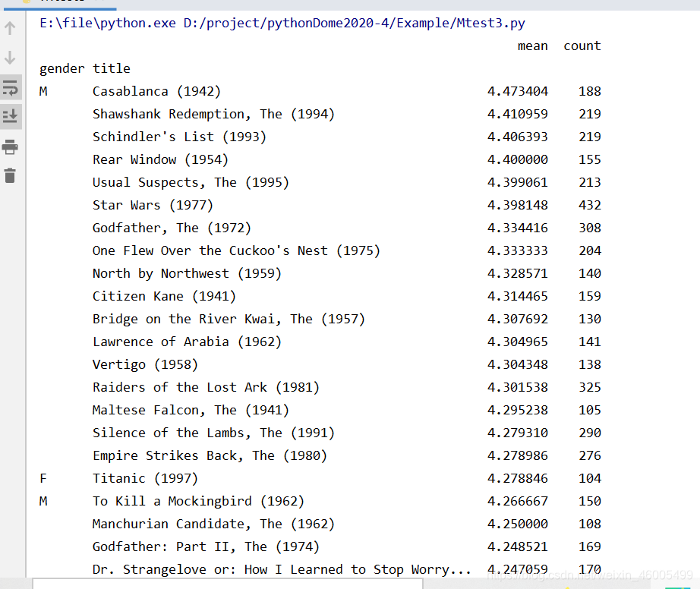This screenshot has width=700, height=589.
Task: Click the mean value 4.278846
Action: click(x=518, y=478)
